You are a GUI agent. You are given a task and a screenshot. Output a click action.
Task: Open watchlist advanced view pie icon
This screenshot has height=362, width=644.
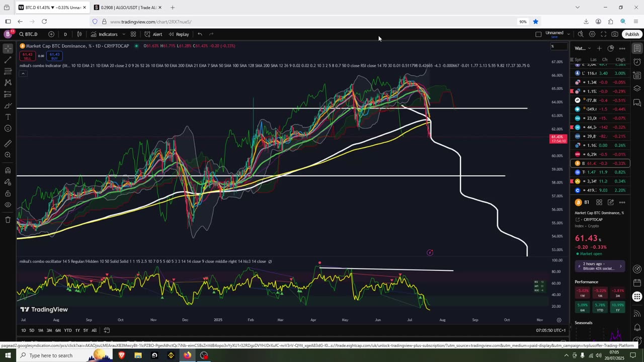coord(611,48)
